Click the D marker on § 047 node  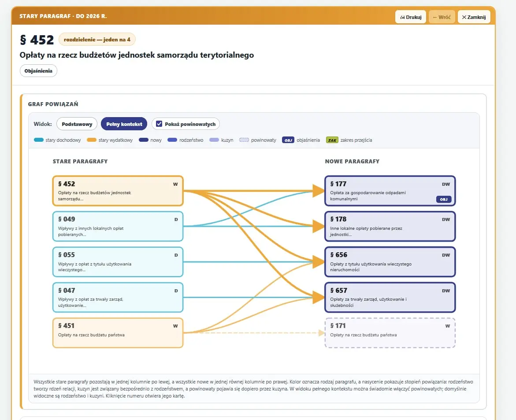tap(176, 291)
